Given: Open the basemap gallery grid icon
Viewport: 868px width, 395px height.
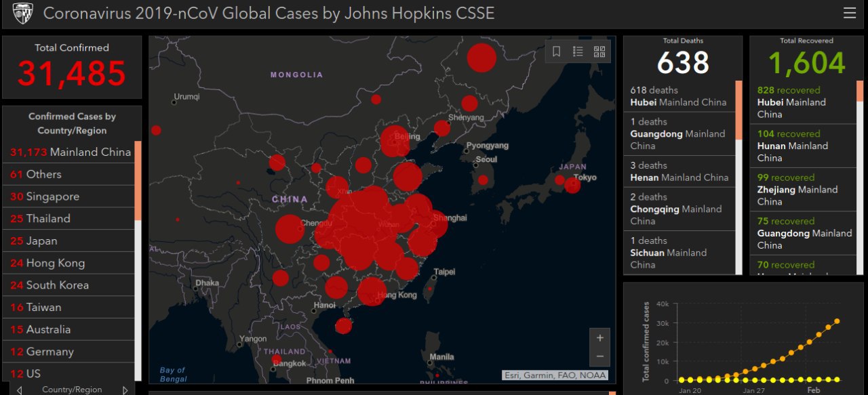Looking at the screenshot, I should point(599,51).
